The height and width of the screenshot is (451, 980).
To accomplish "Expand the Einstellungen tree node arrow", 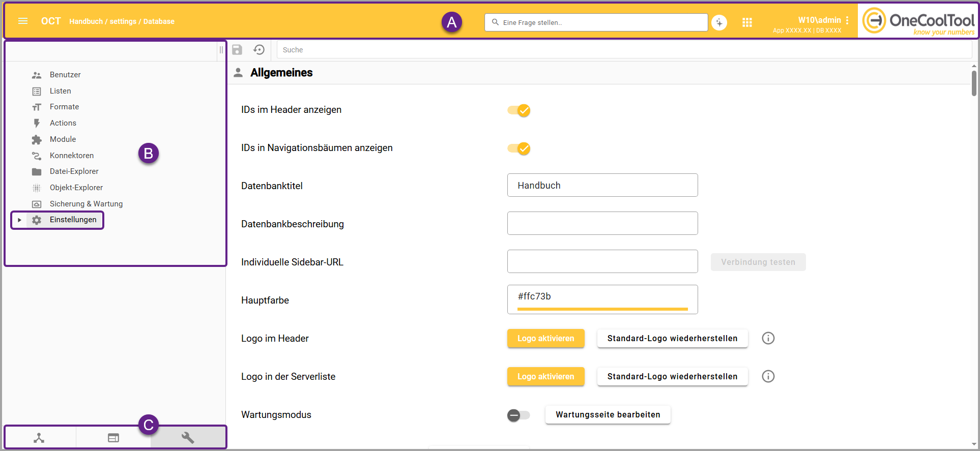I will (19, 220).
